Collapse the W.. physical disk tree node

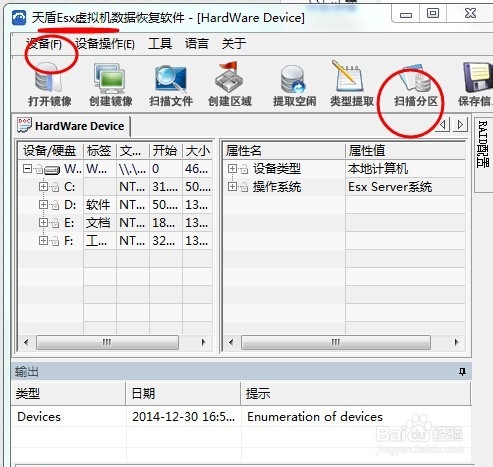[x=27, y=169]
